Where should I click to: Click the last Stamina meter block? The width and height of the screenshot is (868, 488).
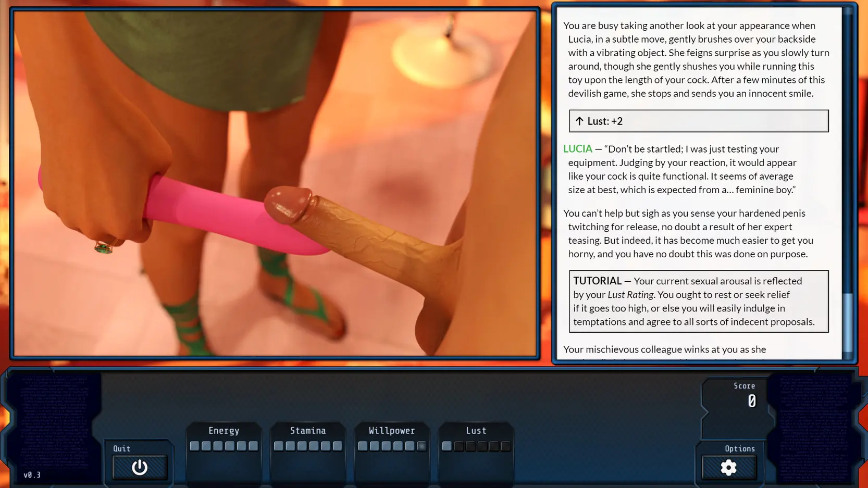(337, 446)
